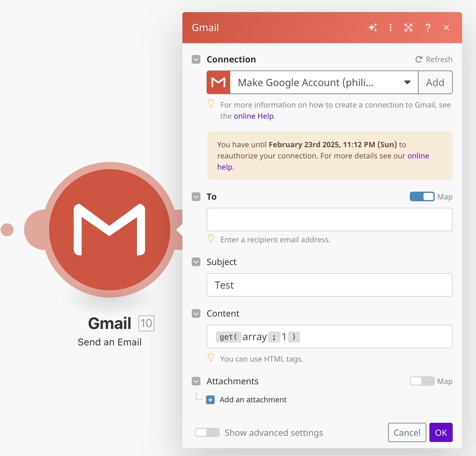476x456 pixels.
Task: Toggle the Map switch for Attachments
Action: pyautogui.click(x=422, y=381)
